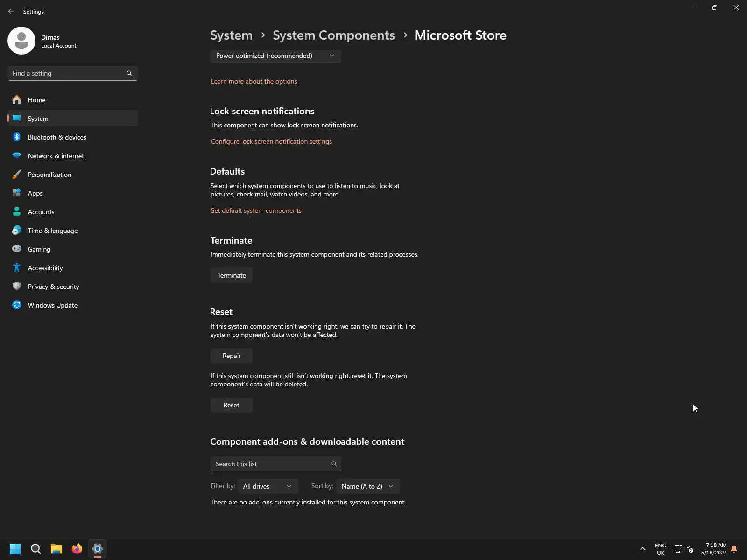Launch File Explorer from the taskbar
The image size is (747, 560).
click(x=56, y=549)
